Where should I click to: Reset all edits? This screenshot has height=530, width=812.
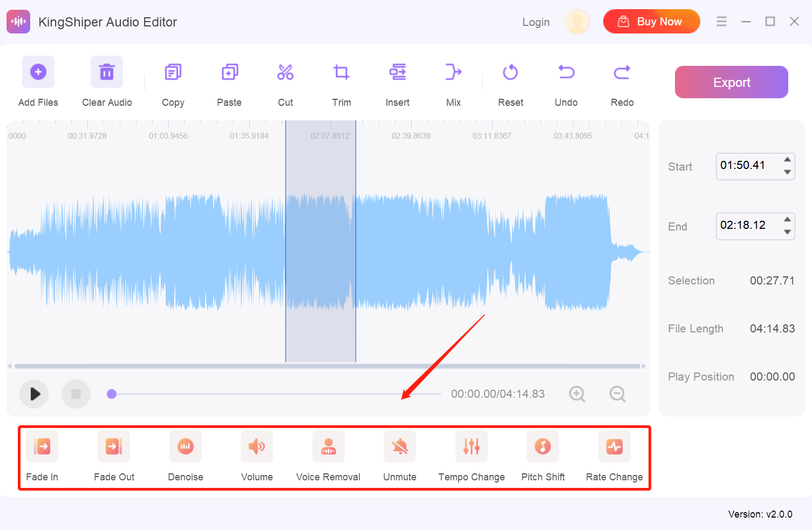point(510,72)
